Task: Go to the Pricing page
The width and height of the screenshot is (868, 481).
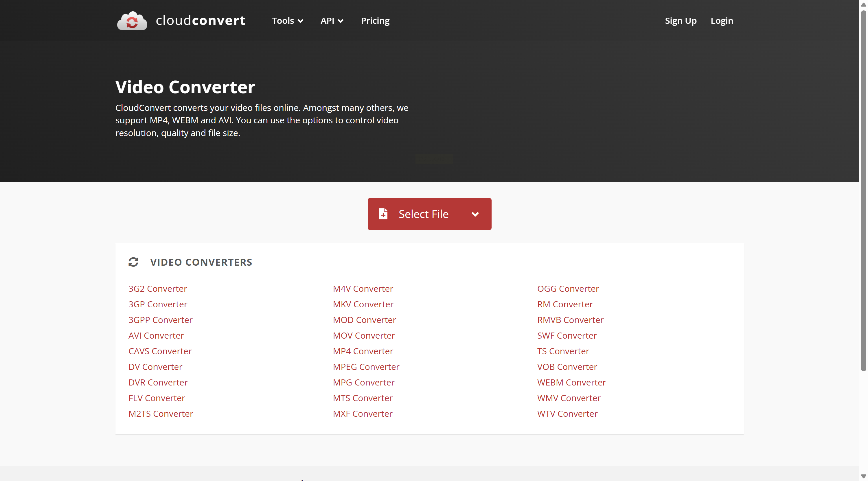Action: click(x=375, y=21)
